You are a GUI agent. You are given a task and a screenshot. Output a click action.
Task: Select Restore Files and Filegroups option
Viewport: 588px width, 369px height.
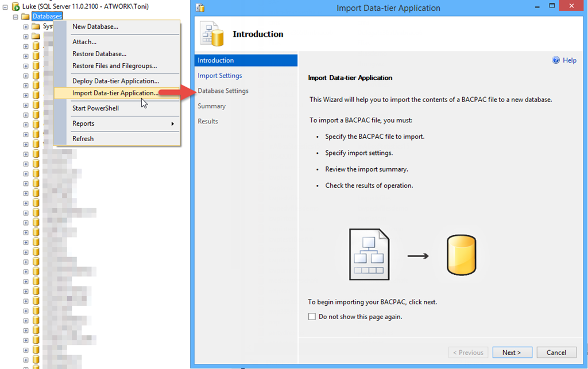click(114, 66)
